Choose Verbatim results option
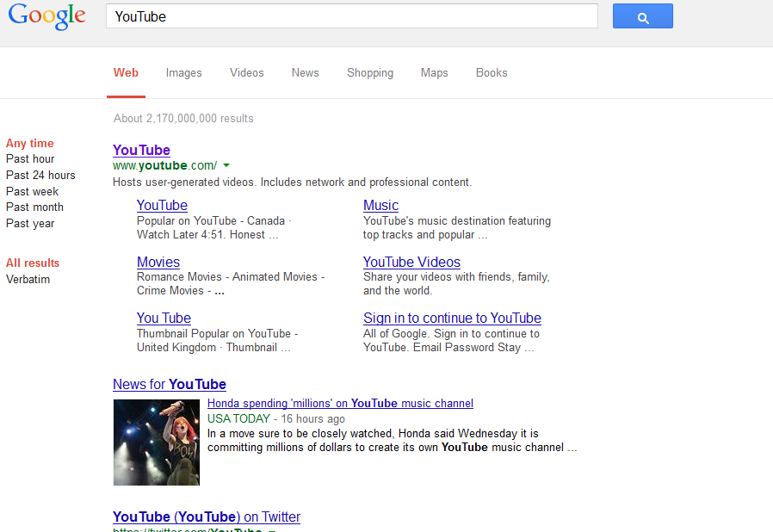The width and height of the screenshot is (773, 532). pos(28,280)
